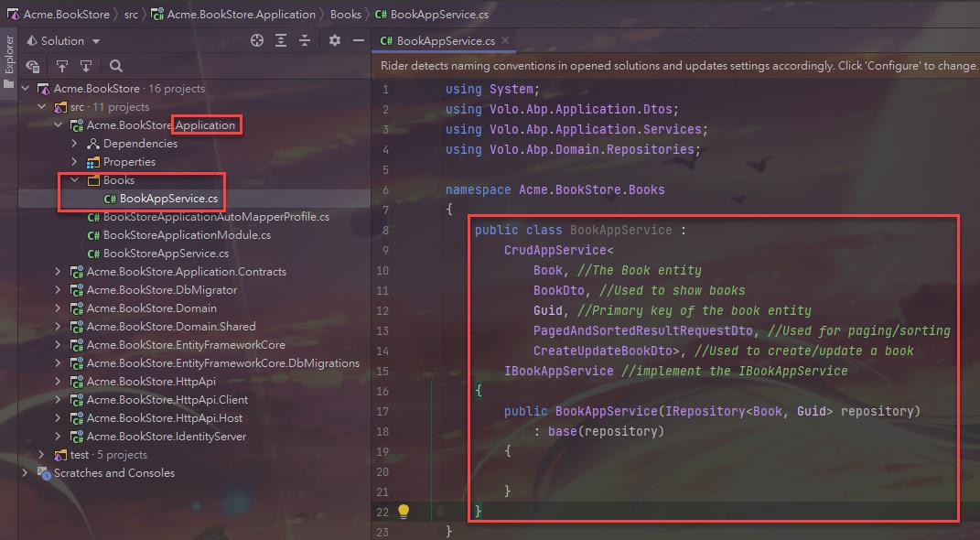Open Solution panel gear options
980x540 pixels.
(335, 41)
